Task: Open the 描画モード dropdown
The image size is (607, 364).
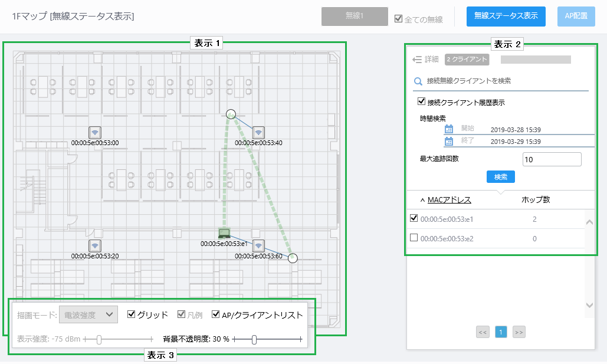Action: coord(88,314)
